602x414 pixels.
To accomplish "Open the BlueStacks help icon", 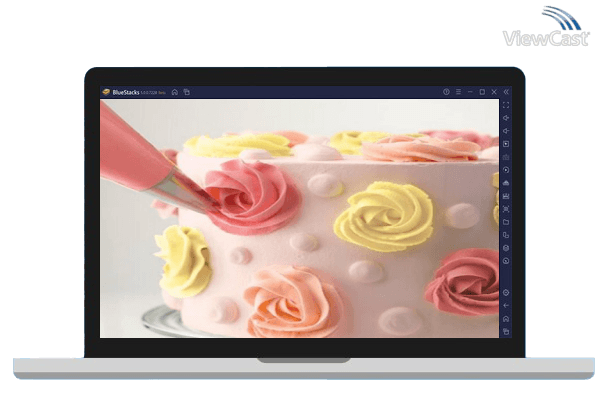I will (x=446, y=92).
